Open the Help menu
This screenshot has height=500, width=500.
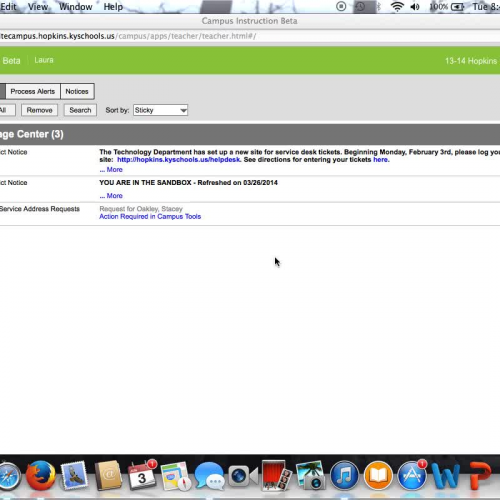click(x=113, y=7)
